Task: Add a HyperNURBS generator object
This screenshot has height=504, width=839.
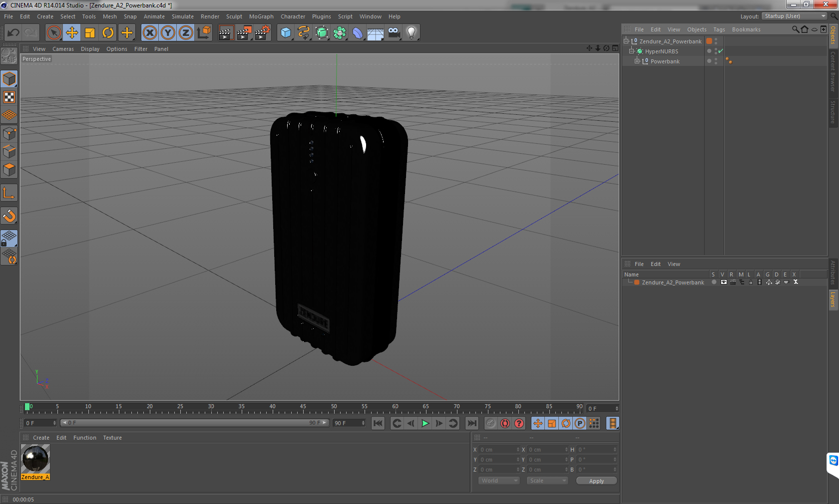Action: pos(322,33)
